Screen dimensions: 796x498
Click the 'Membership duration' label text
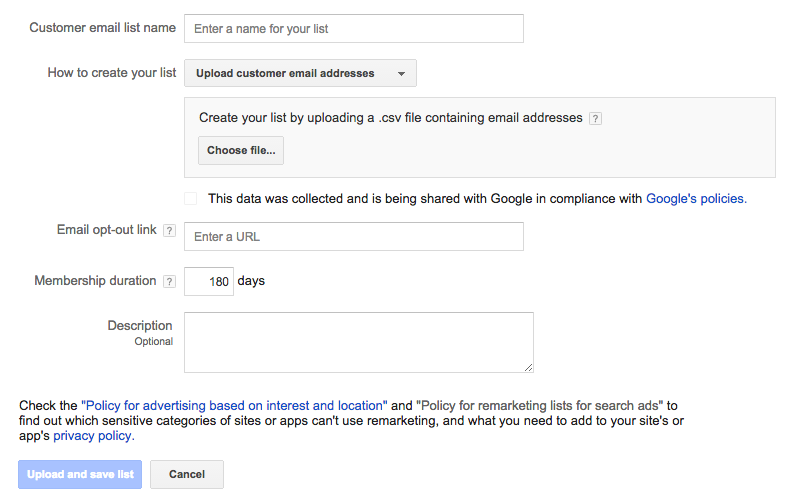coord(95,281)
